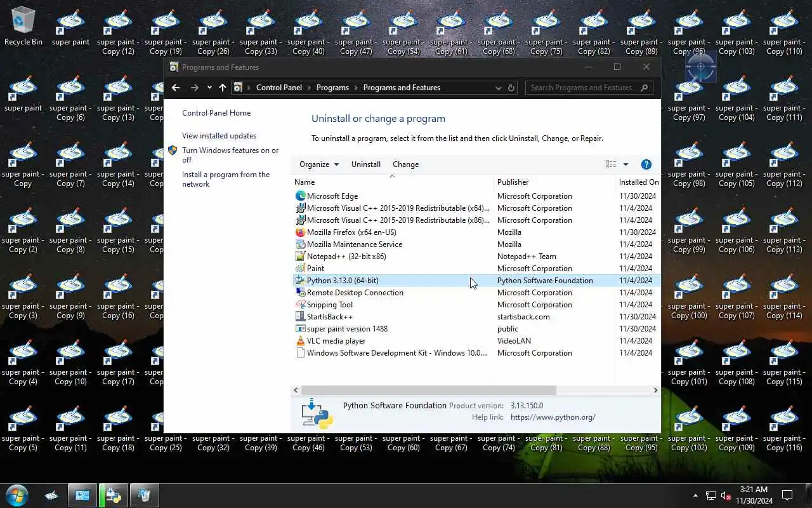Click the network tray icon
This screenshot has height=508, width=812.
point(711,495)
